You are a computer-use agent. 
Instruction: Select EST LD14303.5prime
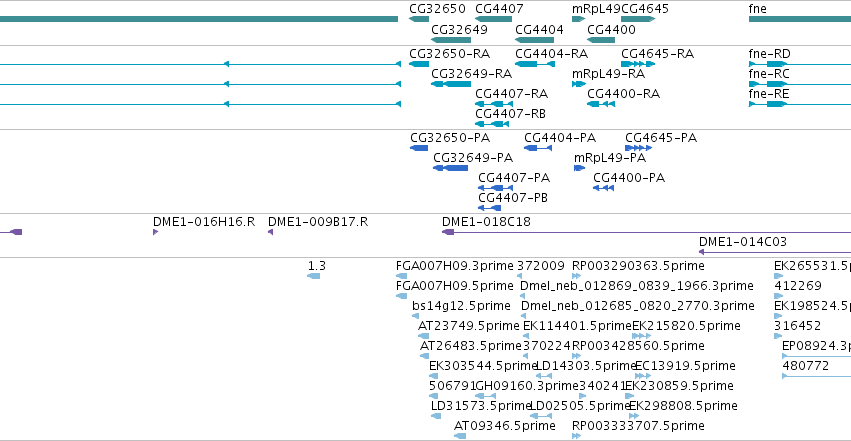[x=544, y=376]
